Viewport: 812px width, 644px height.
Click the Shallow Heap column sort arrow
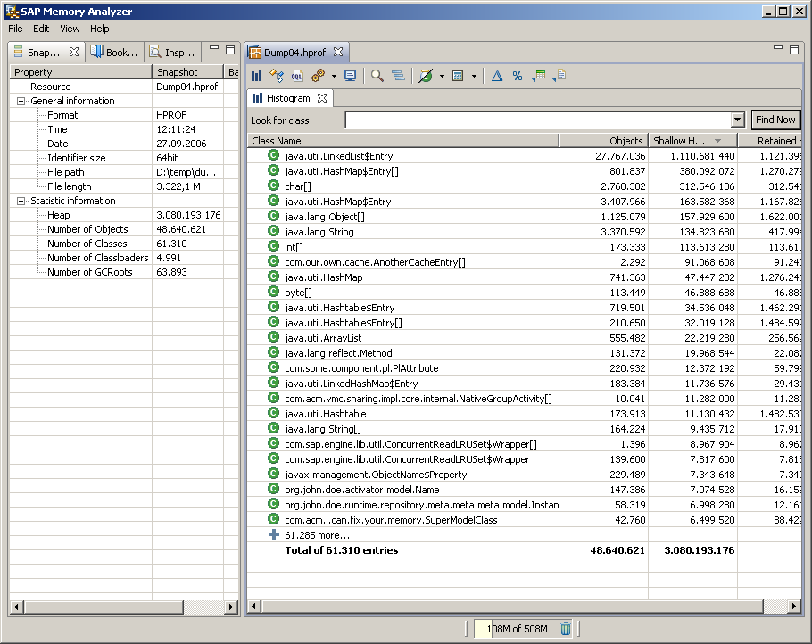click(x=717, y=141)
